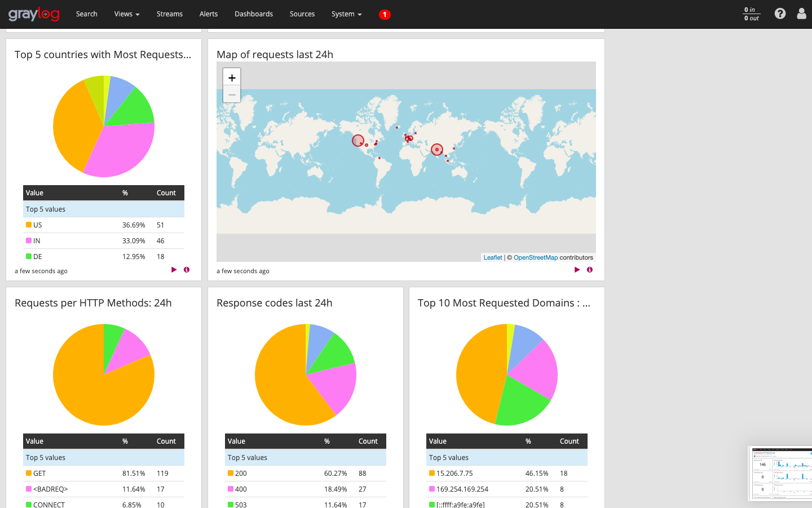Click the 'Top 10 Most Requested Domains' title

504,303
